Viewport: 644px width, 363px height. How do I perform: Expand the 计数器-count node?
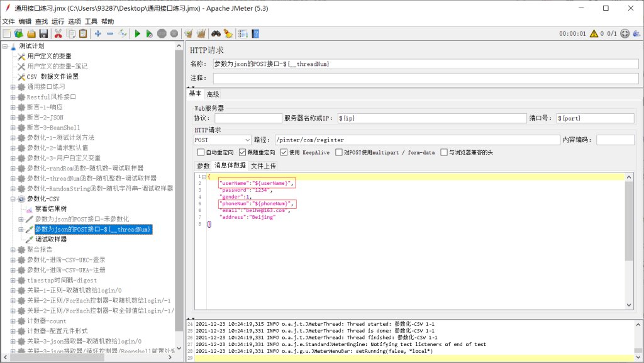13,321
